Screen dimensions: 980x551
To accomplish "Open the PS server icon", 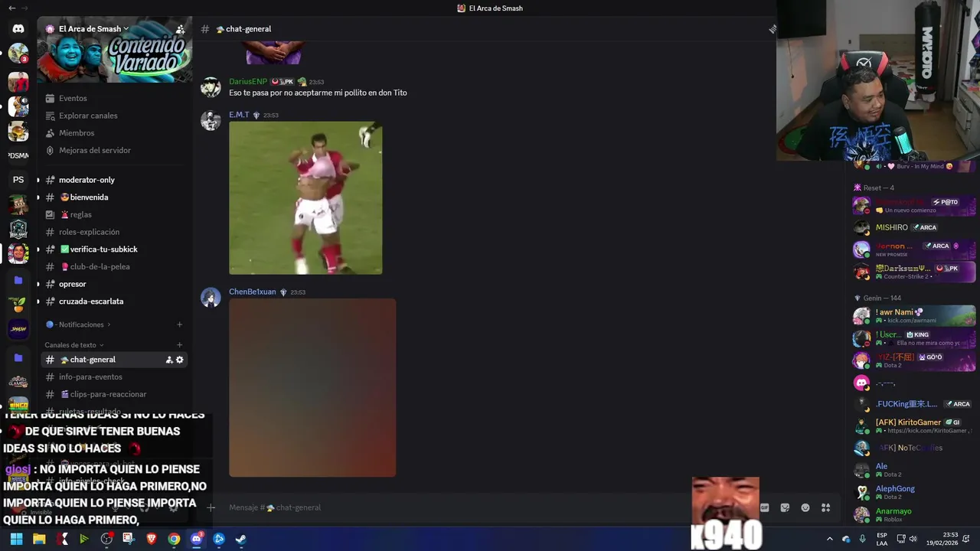I will click(18, 180).
